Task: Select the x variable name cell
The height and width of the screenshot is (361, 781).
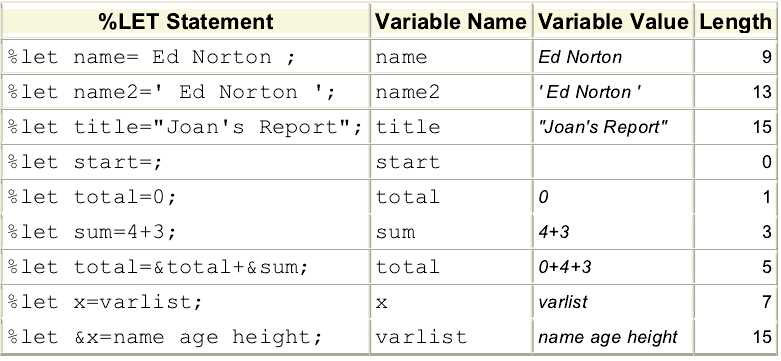Action: pos(451,302)
